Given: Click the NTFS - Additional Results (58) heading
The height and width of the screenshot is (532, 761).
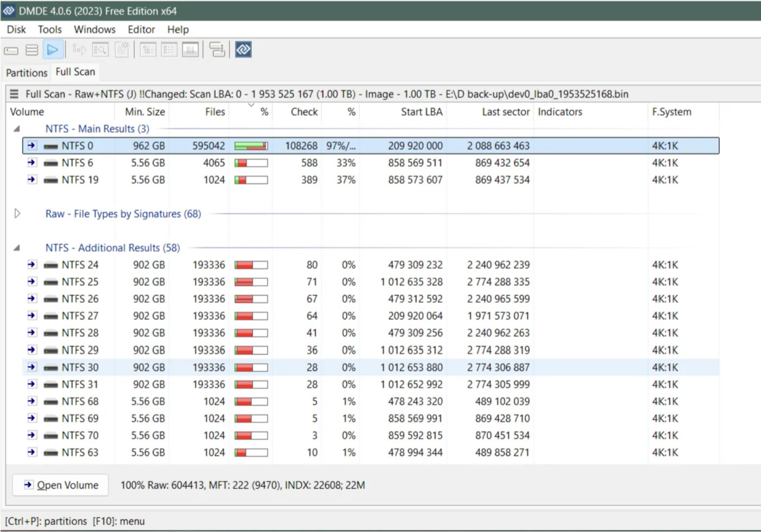Looking at the screenshot, I should tap(113, 248).
